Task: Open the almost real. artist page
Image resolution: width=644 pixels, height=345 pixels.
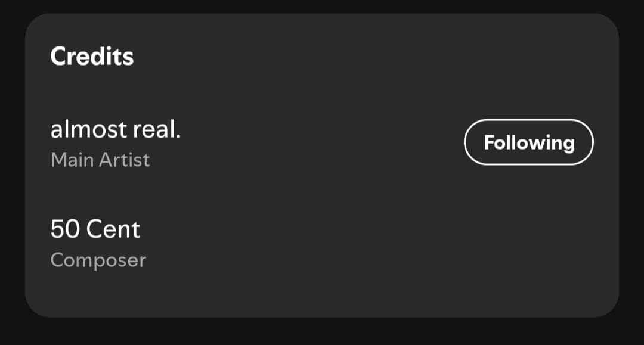Action: [116, 129]
